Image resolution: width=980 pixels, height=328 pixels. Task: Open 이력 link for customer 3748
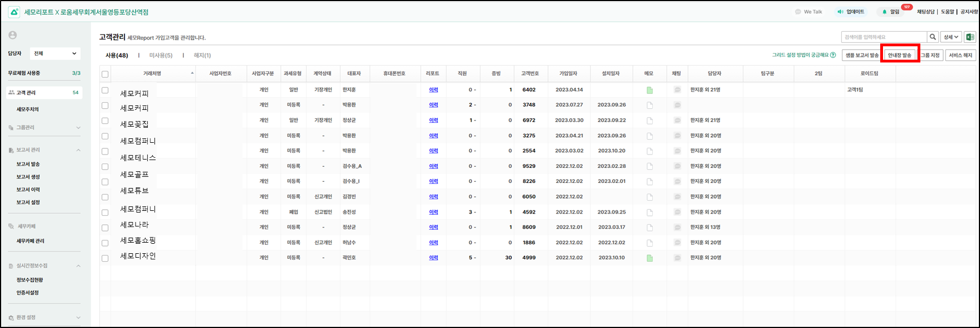pyautogui.click(x=433, y=105)
